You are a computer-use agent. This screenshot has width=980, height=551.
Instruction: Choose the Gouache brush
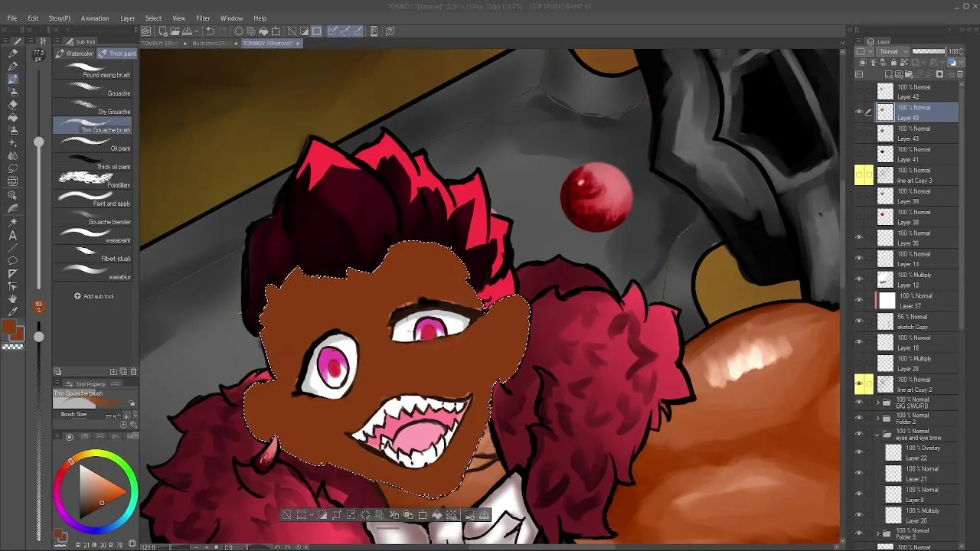pos(93,90)
